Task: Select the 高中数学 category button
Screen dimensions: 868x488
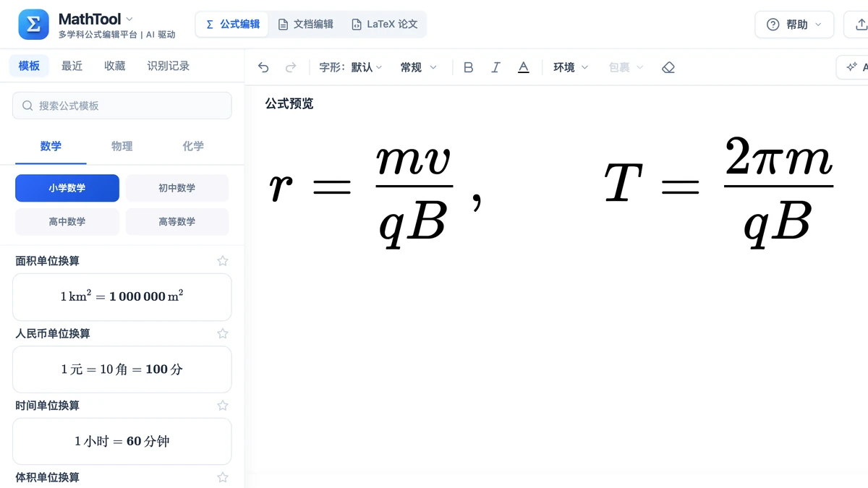Action: (67, 222)
